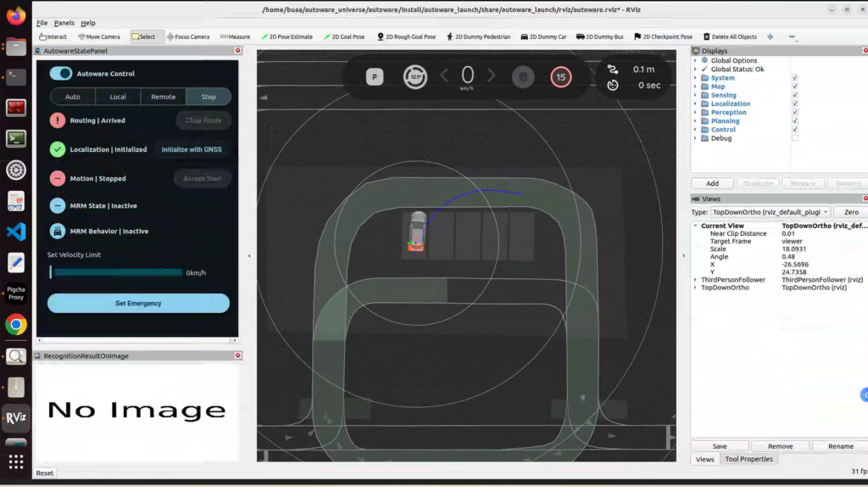868x487 pixels.
Task: Switch to the Views tab
Action: pos(704,459)
